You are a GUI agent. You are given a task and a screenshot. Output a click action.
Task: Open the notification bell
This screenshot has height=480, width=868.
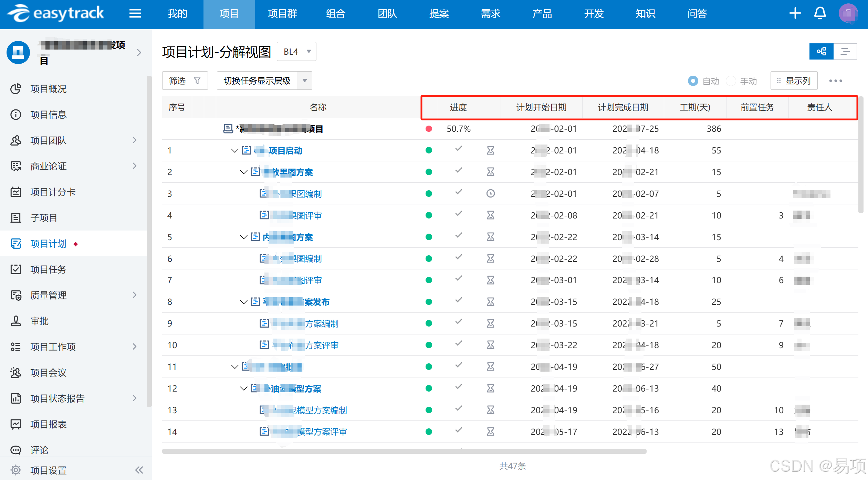[820, 14]
